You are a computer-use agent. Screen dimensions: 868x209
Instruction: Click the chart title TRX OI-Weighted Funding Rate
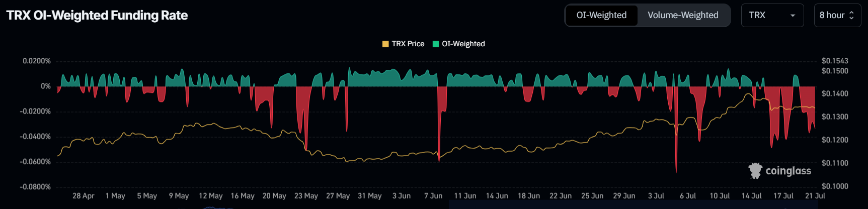[97, 15]
